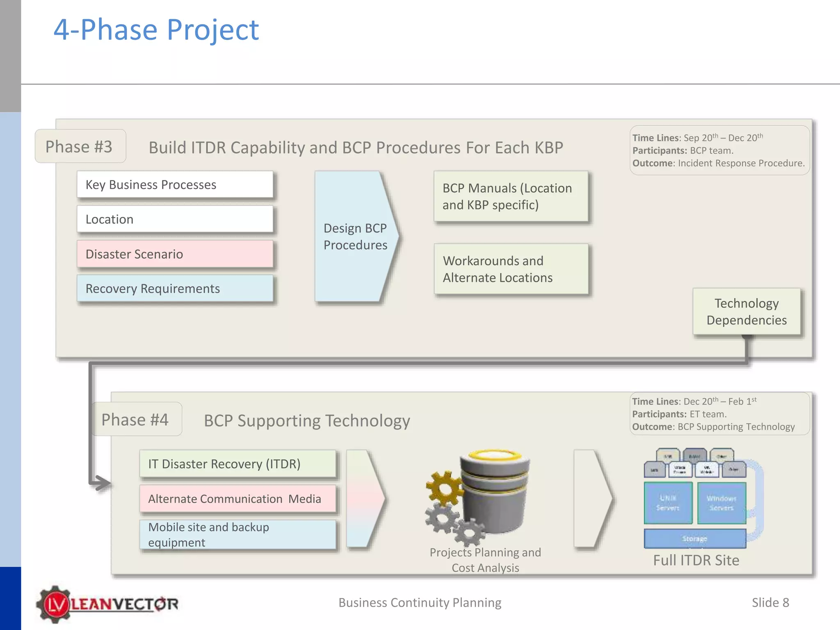Image resolution: width=840 pixels, height=630 pixels.
Task: Select the pink Disaster Scenario box
Action: tap(175, 254)
